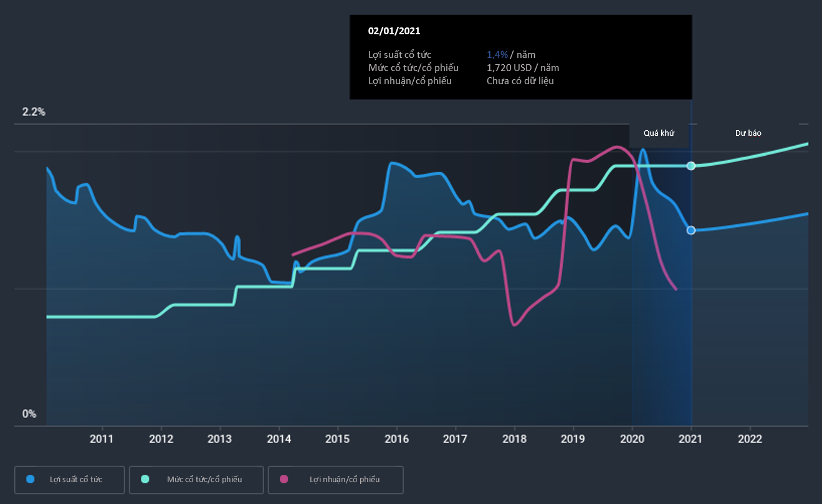This screenshot has height=504, width=822.
Task: Click the blue Lợi suất cổ tức legend dot
Action: pyautogui.click(x=30, y=479)
